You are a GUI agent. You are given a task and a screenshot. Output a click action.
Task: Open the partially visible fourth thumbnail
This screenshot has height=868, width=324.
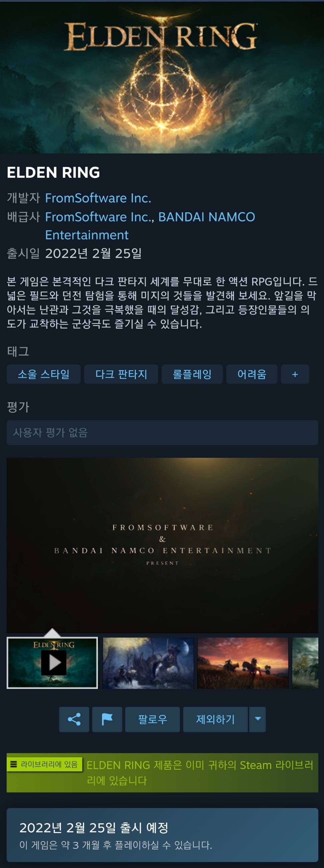click(305, 663)
